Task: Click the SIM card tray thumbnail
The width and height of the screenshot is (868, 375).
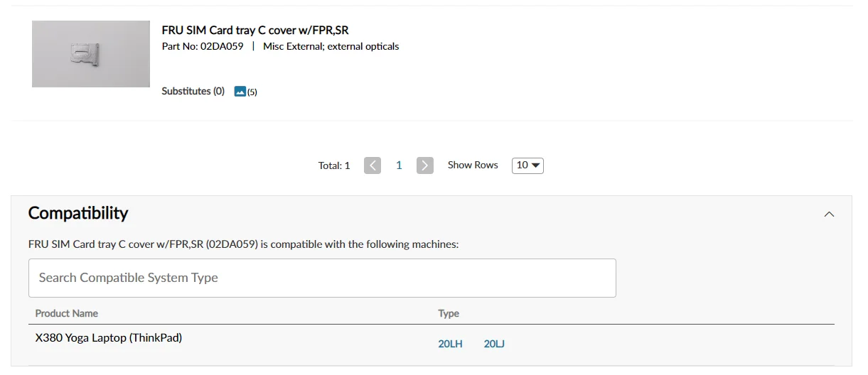Action: (x=91, y=54)
